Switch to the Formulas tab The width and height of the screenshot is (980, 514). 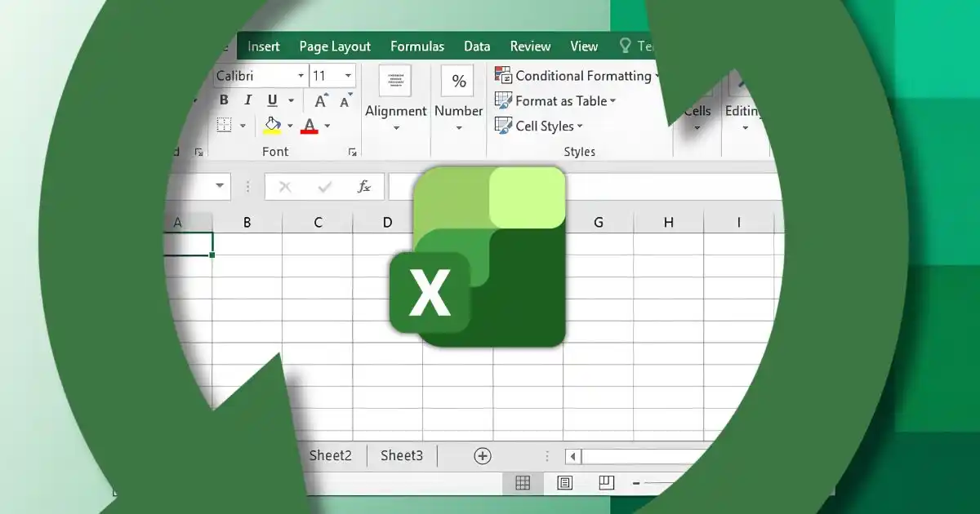(x=417, y=47)
